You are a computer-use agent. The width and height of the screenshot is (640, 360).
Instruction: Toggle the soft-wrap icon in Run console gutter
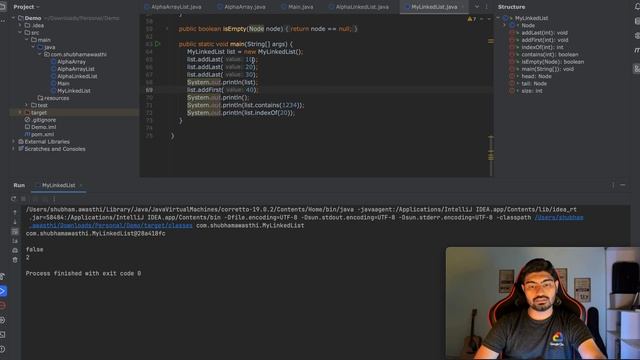15,231
